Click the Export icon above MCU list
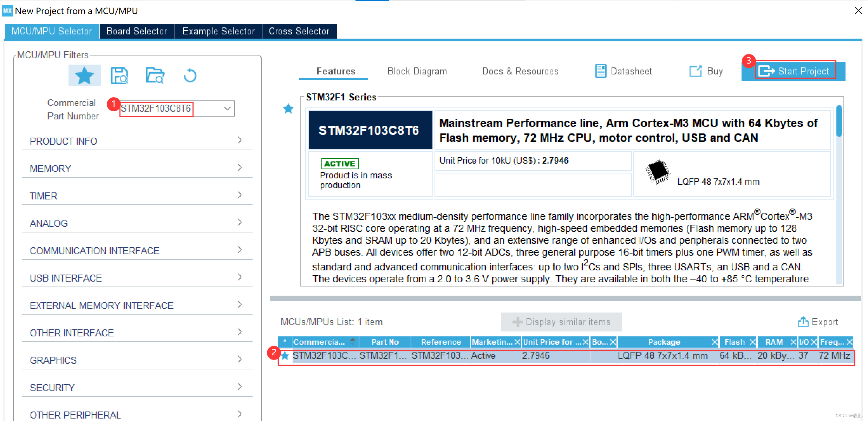The height and width of the screenshot is (421, 868). (803, 322)
